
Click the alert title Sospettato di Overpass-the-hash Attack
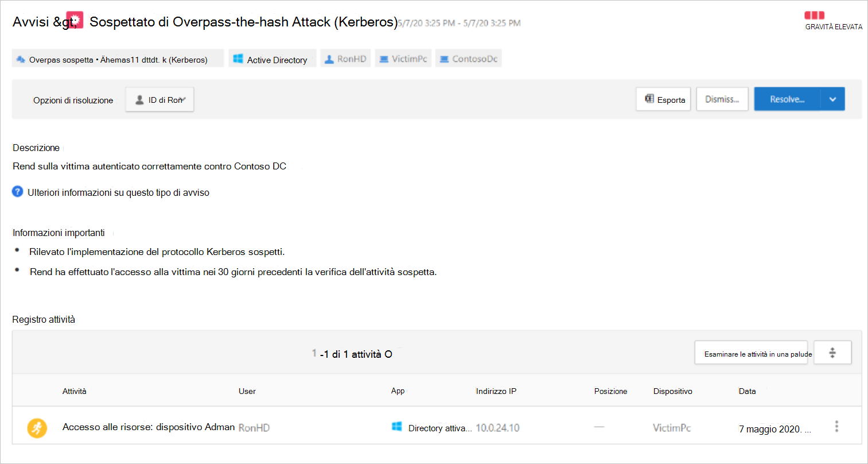[x=243, y=22]
